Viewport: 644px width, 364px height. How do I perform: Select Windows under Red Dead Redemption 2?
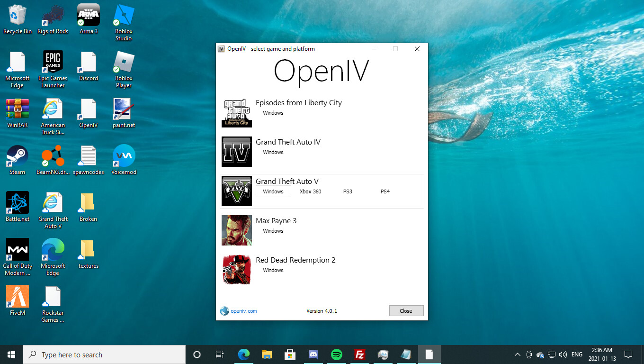coord(273,270)
